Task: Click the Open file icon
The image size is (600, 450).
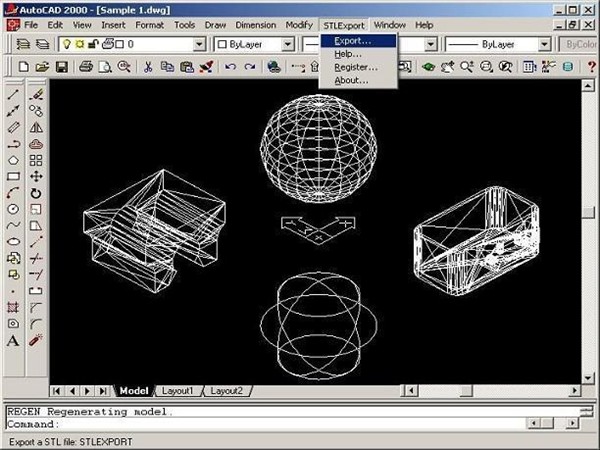Action: (42, 67)
